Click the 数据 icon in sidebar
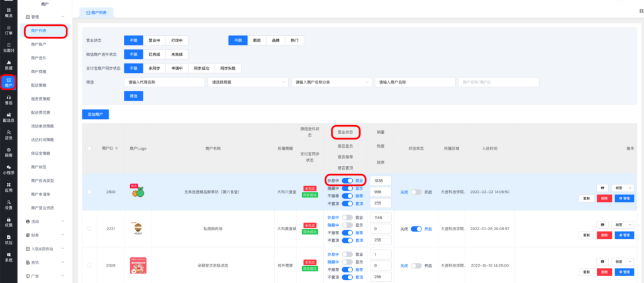 [x=8, y=64]
